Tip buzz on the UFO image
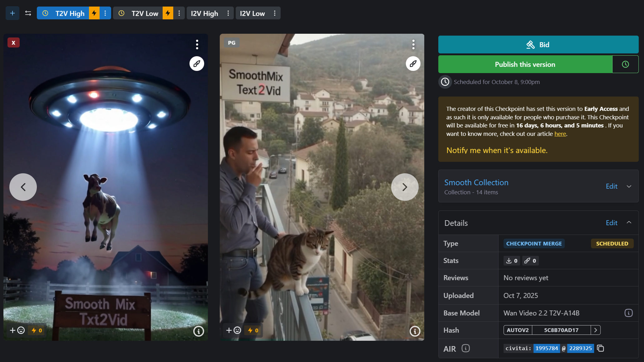The image size is (644, 362). 37,330
